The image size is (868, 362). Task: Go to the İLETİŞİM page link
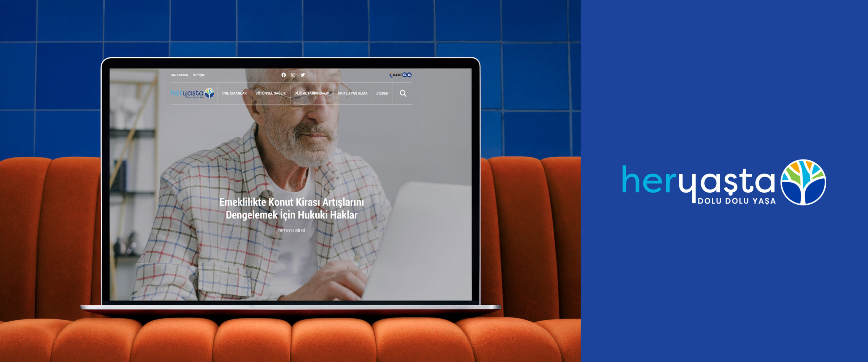pyautogui.click(x=199, y=75)
